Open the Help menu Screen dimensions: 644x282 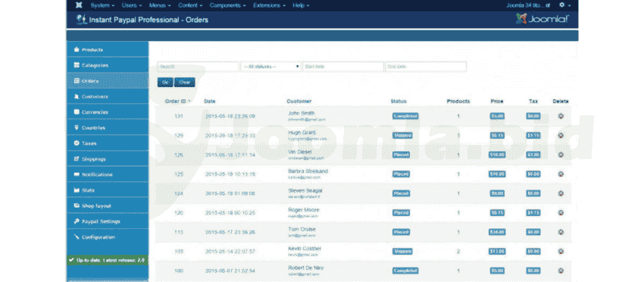(x=301, y=5)
